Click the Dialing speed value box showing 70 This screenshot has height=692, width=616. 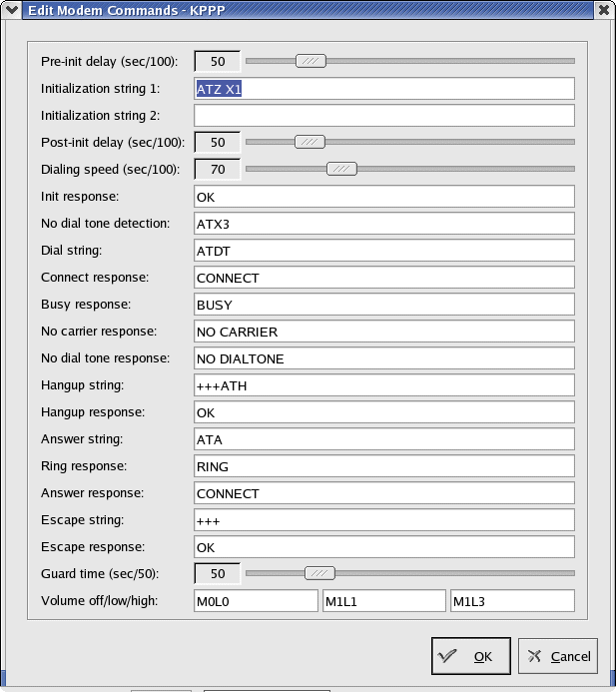pyautogui.click(x=218, y=169)
